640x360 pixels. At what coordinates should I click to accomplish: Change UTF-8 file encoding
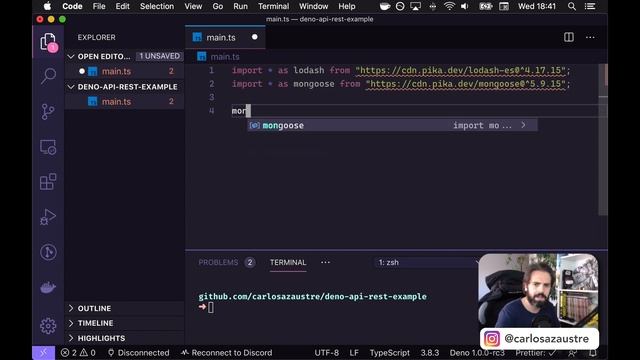pyautogui.click(x=327, y=353)
